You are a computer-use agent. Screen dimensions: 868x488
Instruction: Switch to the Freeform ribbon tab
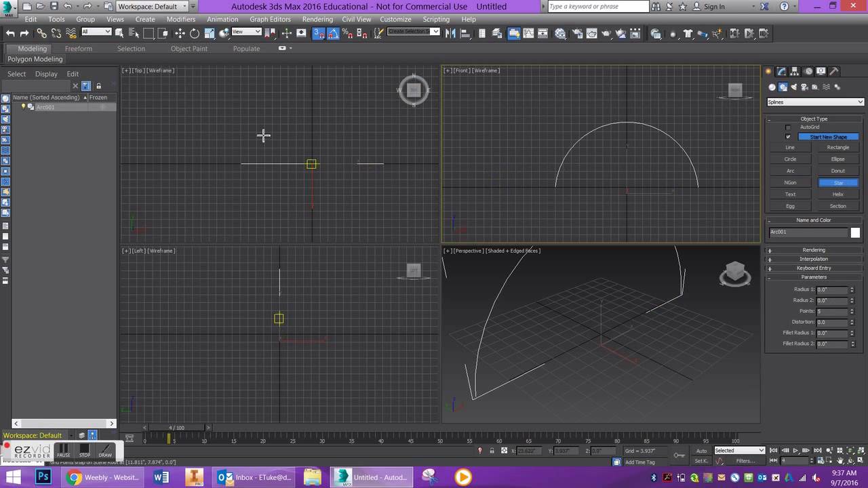point(79,49)
